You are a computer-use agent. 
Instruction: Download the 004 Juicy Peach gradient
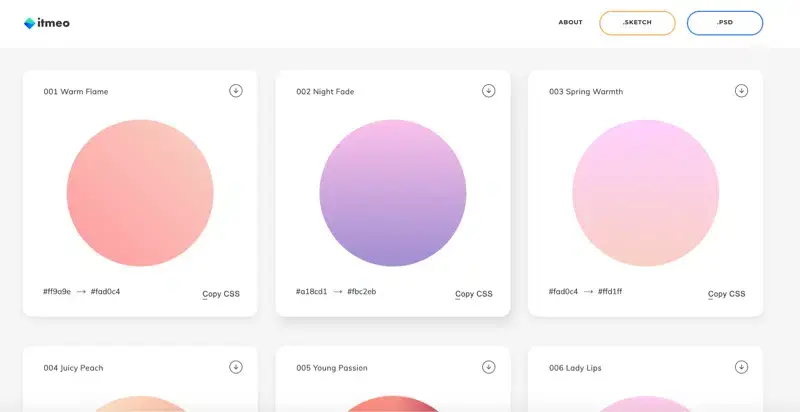click(x=235, y=367)
